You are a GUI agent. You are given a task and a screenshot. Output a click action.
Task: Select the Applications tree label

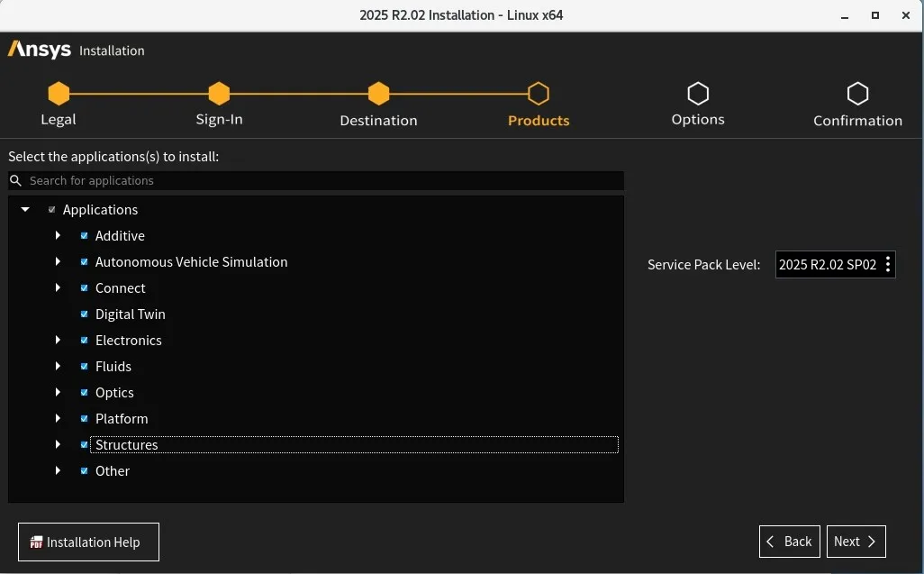point(100,210)
